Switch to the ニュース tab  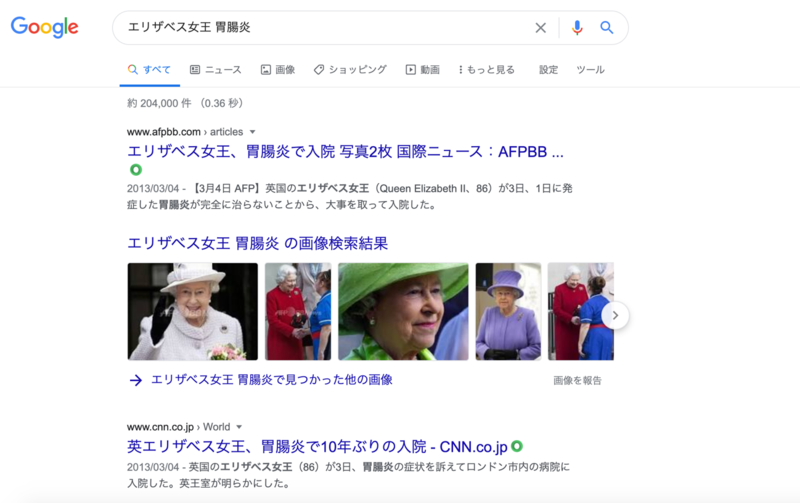[215, 69]
